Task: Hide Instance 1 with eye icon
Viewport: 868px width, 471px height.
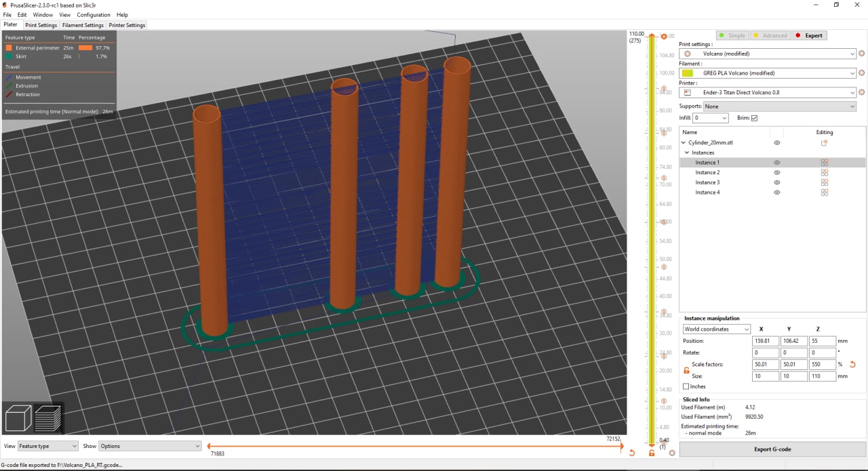Action: [777, 163]
